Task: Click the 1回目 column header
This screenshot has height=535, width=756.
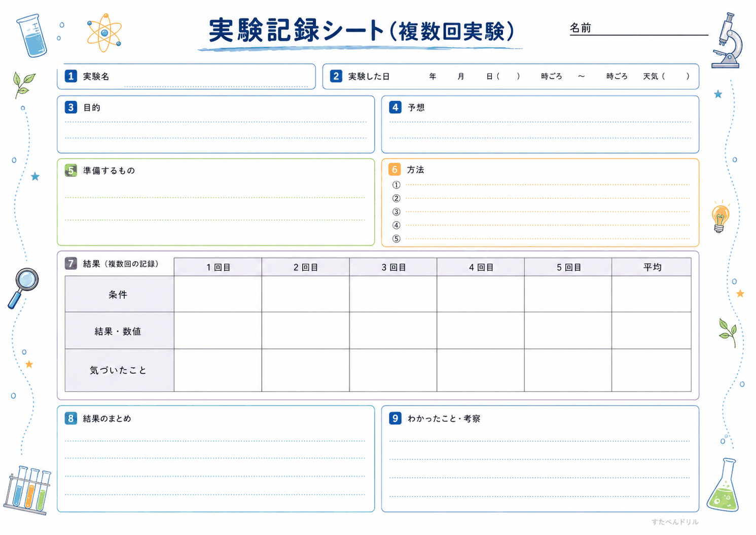Action: click(x=218, y=267)
